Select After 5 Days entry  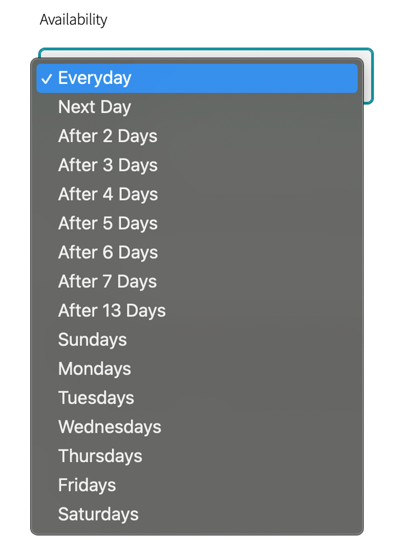(197, 223)
